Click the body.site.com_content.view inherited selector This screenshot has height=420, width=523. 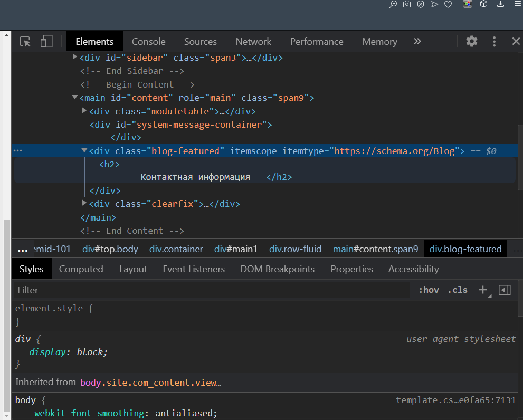coord(151,383)
